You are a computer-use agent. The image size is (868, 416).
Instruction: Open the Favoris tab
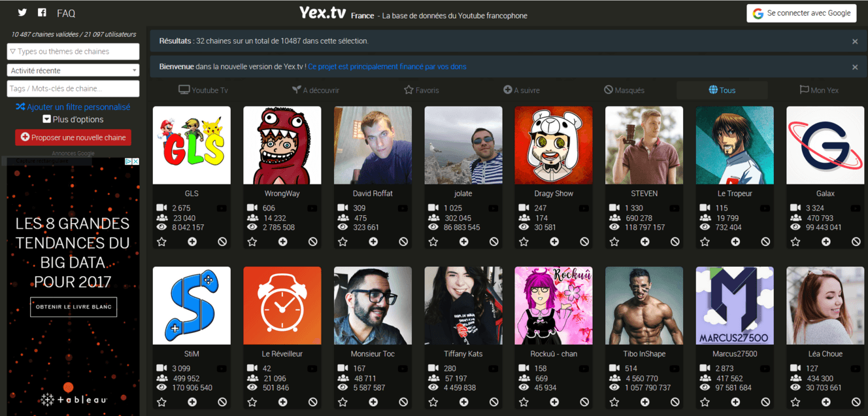click(422, 90)
